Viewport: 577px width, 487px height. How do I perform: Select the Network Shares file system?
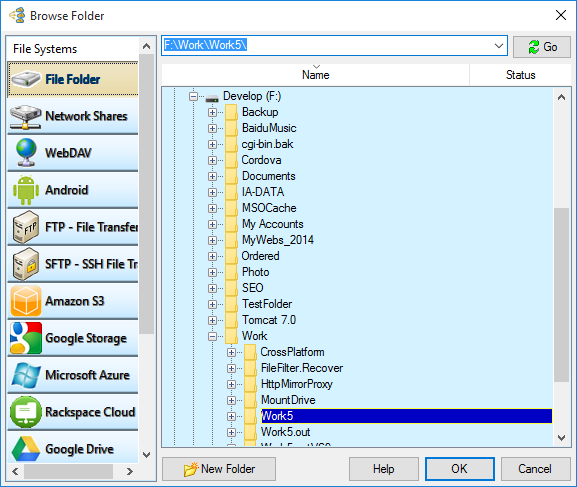(73, 116)
